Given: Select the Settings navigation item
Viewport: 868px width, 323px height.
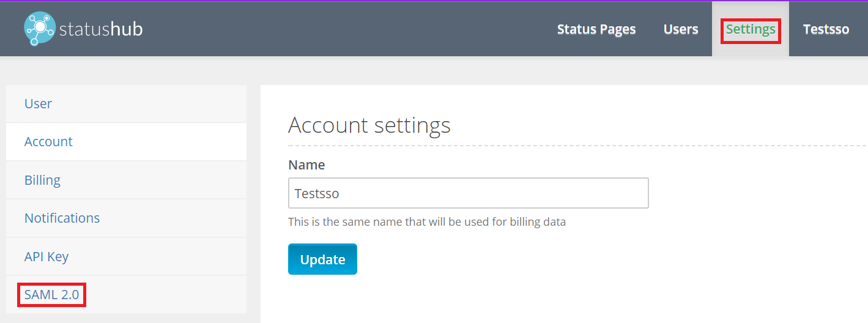Looking at the screenshot, I should [751, 29].
